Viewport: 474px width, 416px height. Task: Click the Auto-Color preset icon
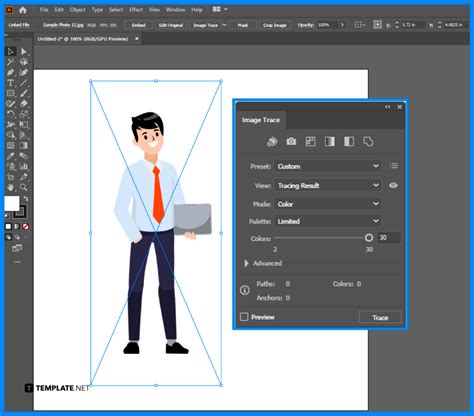pyautogui.click(x=272, y=142)
